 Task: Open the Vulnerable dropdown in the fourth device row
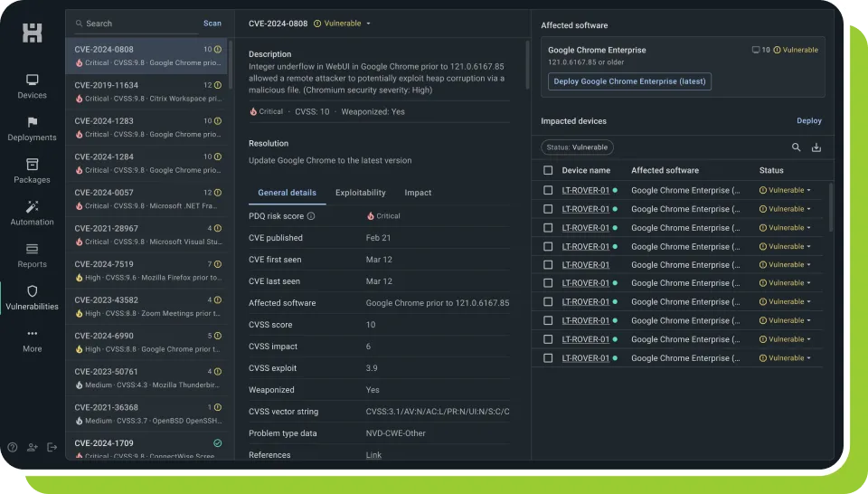785,246
